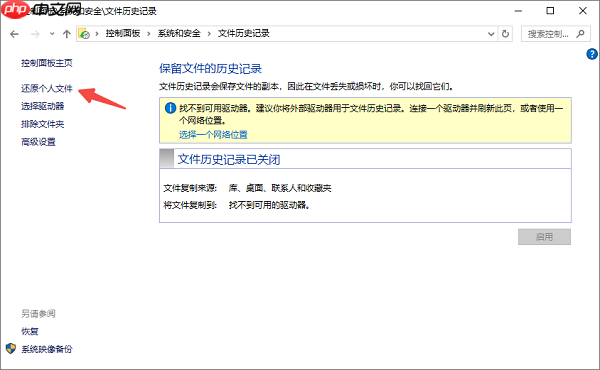Open the 系统映像备份 link

pos(47,349)
